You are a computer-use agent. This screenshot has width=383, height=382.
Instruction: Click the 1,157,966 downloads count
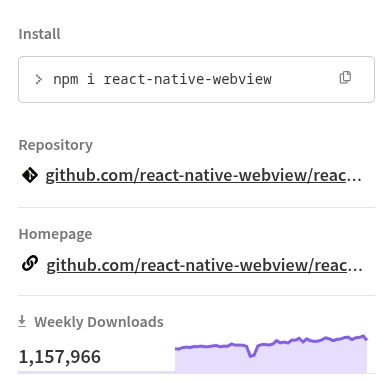tap(60, 357)
